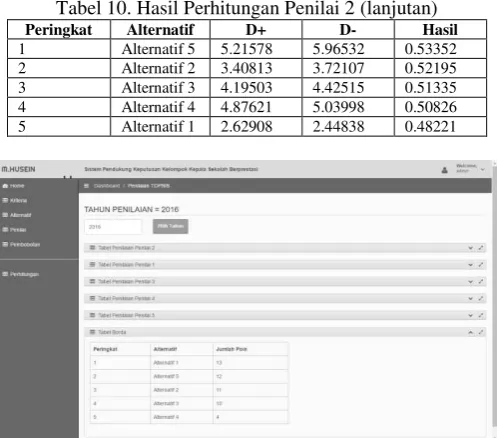Click Alternatif 4 in the Borda table

[x=166, y=417]
